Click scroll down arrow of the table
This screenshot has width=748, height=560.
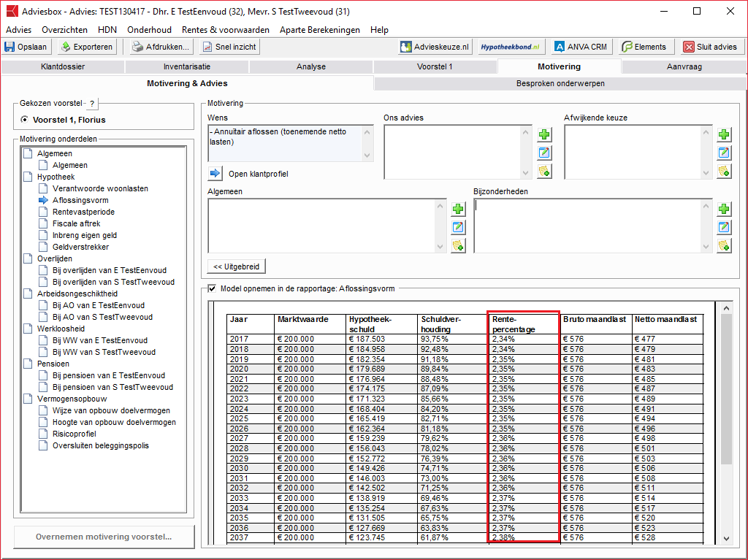click(726, 538)
